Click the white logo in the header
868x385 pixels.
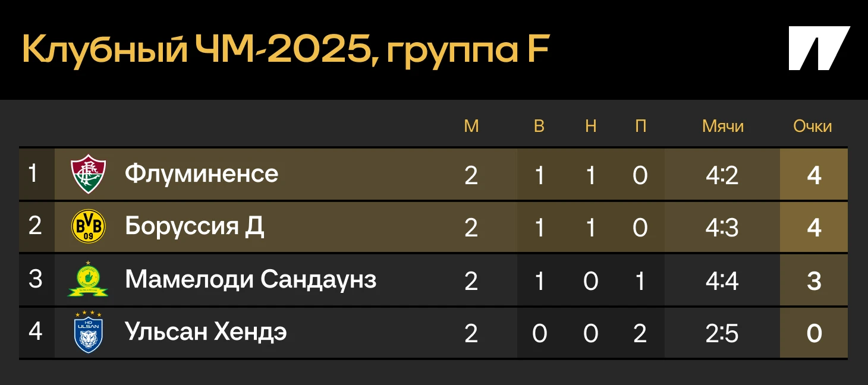pos(819,48)
